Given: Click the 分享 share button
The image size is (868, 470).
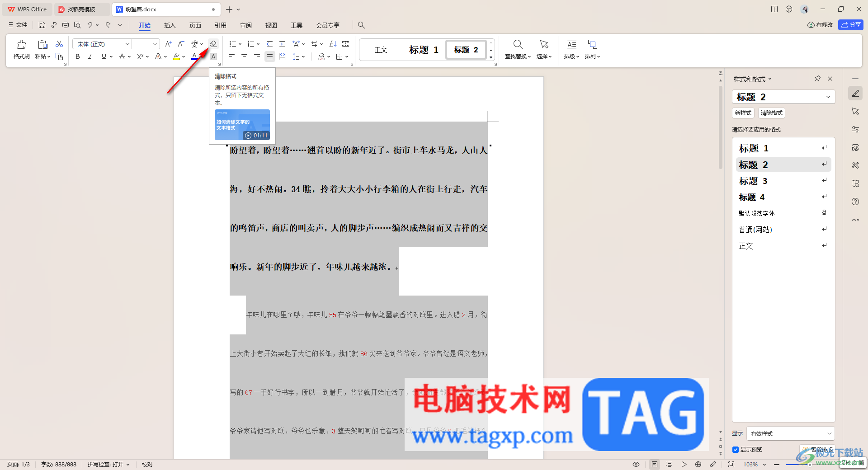Looking at the screenshot, I should [851, 25].
